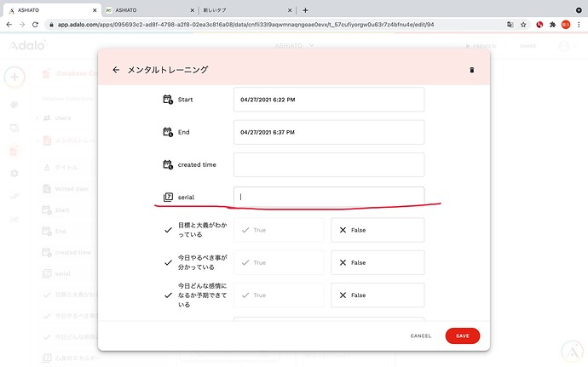Click the SHARE button in header
The image size is (588, 367).
click(528, 46)
